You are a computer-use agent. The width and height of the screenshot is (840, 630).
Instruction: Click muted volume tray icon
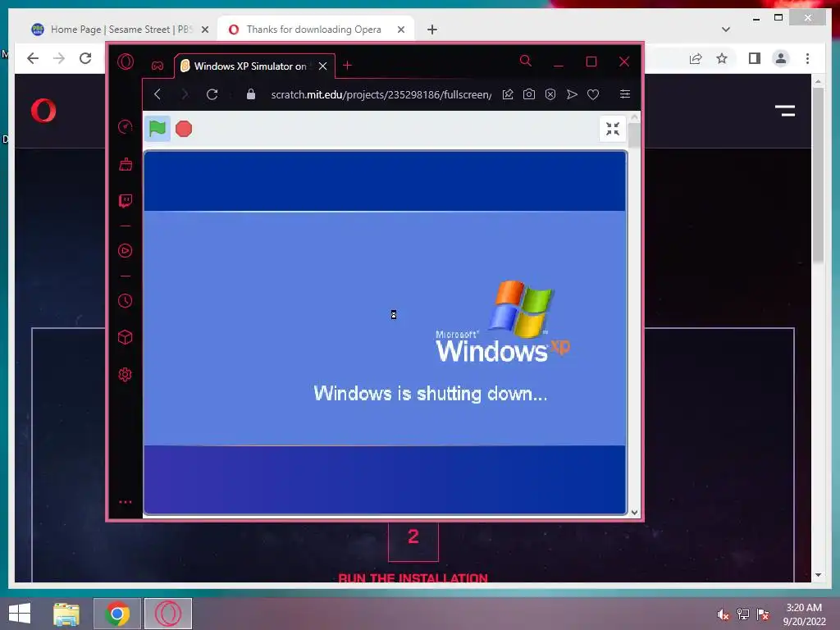724,614
